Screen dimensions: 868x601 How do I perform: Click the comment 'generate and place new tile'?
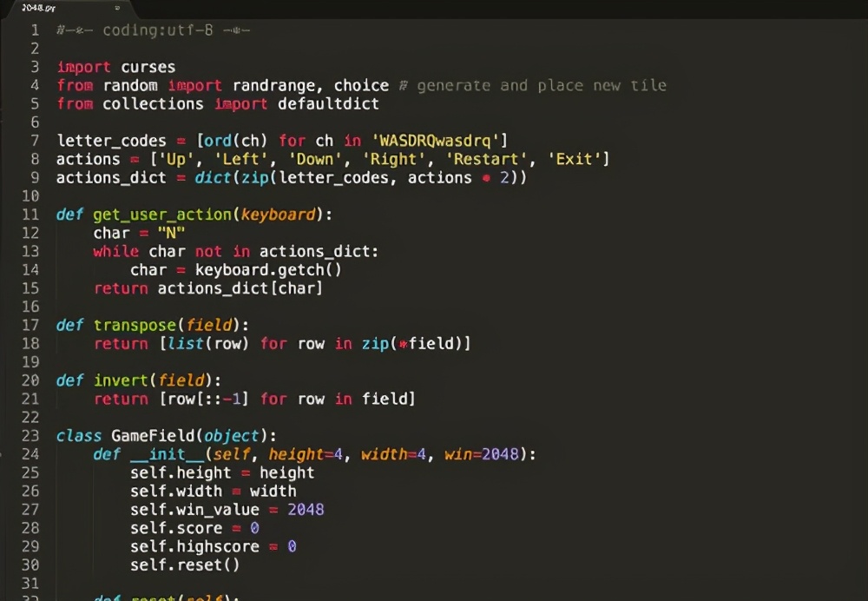tap(542, 85)
